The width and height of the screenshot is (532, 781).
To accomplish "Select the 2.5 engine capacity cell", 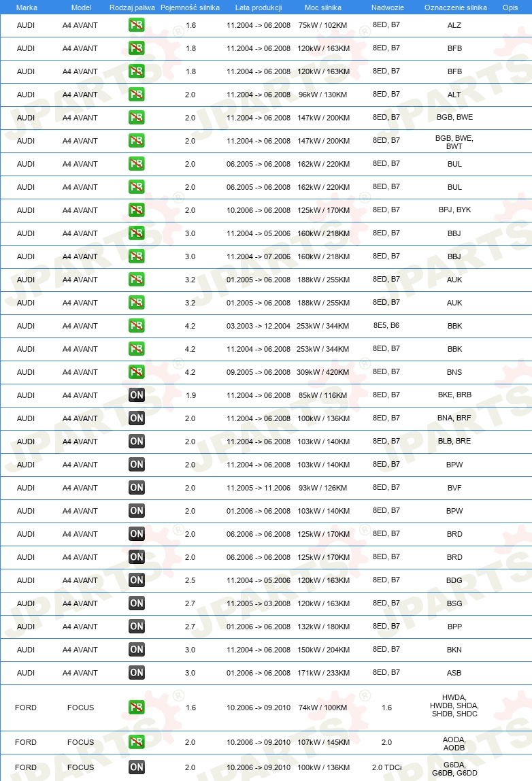I will point(190,580).
